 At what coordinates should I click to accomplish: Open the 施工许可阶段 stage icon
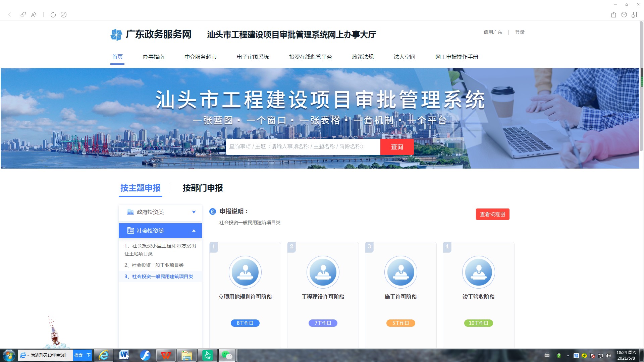[400, 272]
